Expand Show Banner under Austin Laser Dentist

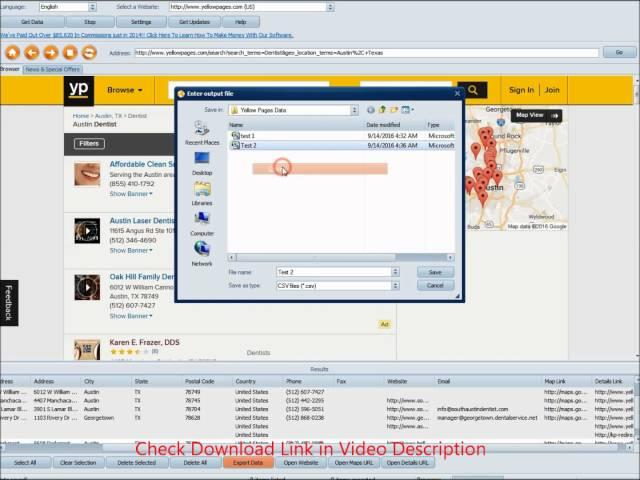click(x=131, y=250)
